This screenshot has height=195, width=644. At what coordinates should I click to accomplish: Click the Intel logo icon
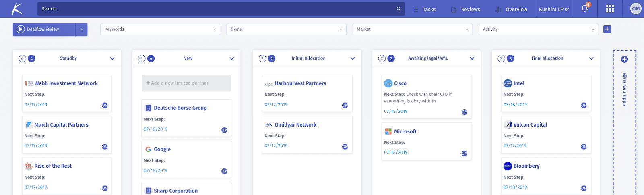508,83
